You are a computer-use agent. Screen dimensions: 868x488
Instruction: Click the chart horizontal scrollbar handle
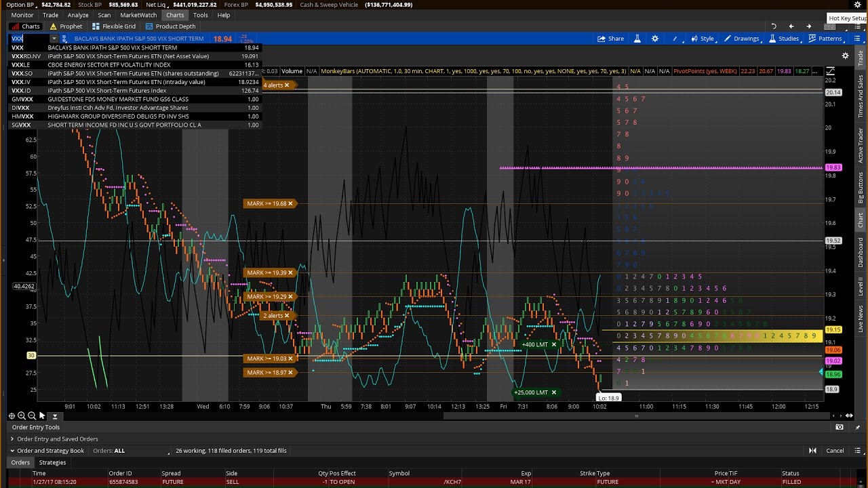click(x=636, y=416)
